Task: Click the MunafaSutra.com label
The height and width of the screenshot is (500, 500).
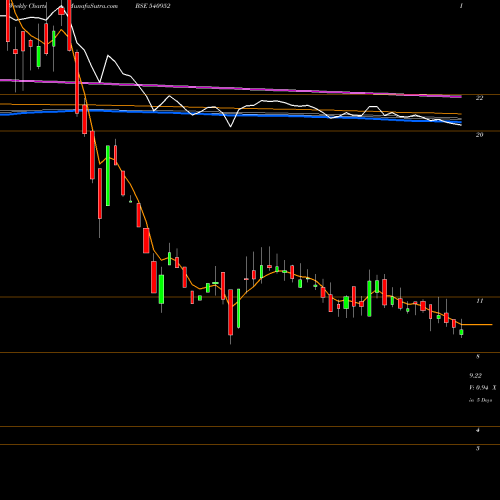Action: pos(94,6)
